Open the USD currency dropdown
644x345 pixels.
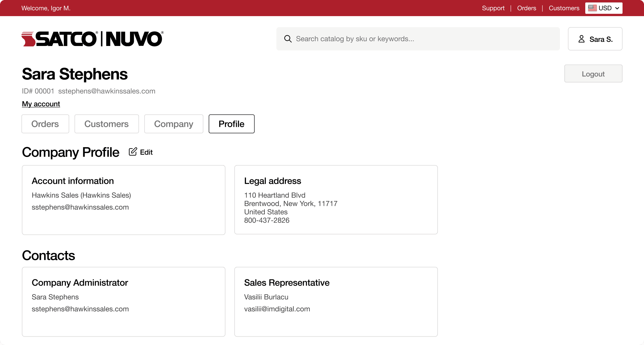tap(603, 8)
